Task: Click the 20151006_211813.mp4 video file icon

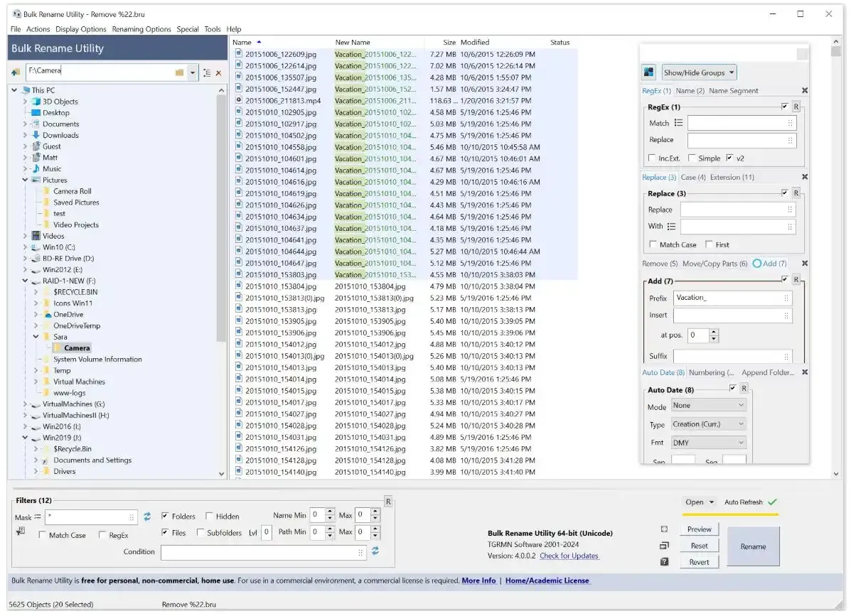Action: 238,100
